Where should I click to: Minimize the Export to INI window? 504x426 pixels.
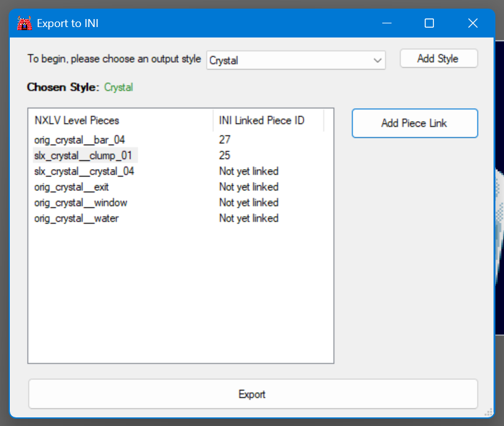(x=387, y=23)
